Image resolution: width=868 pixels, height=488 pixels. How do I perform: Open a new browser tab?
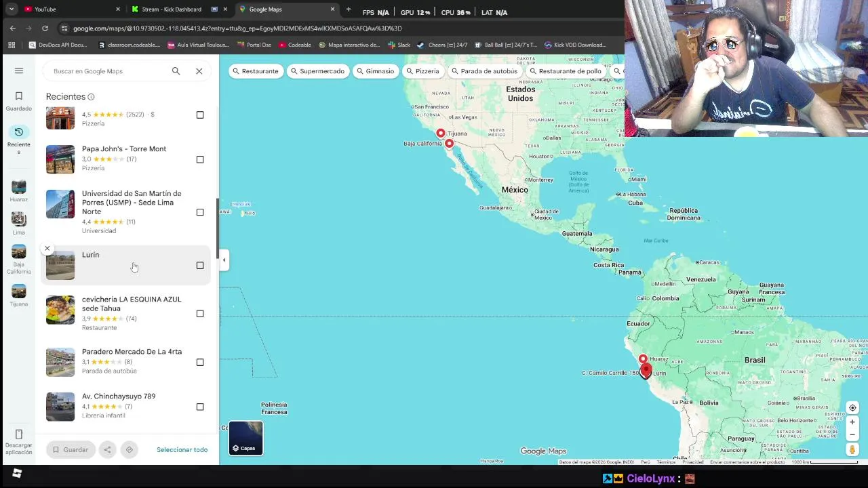coord(349,9)
